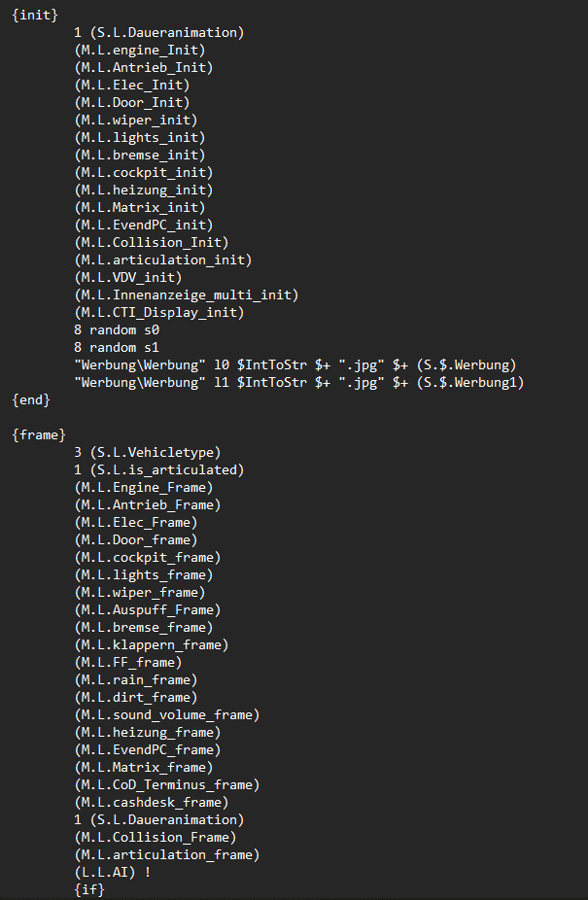Click the (L.L.AI) ! line

113,873
